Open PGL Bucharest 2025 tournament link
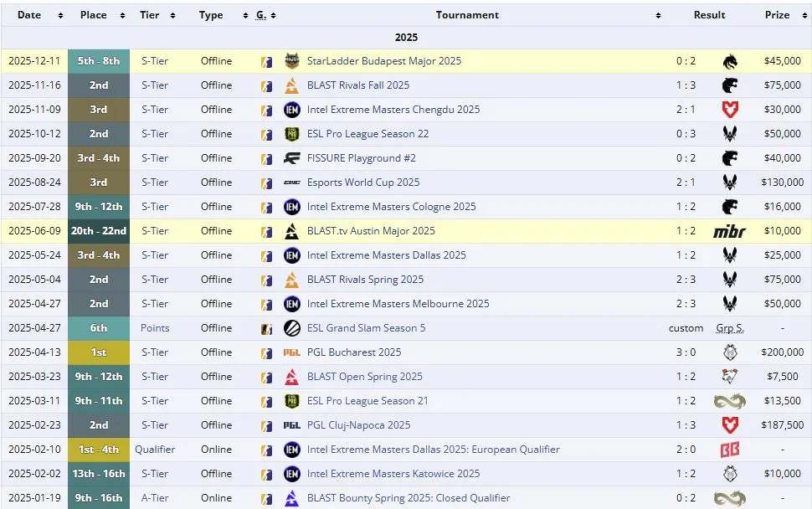 click(x=354, y=352)
